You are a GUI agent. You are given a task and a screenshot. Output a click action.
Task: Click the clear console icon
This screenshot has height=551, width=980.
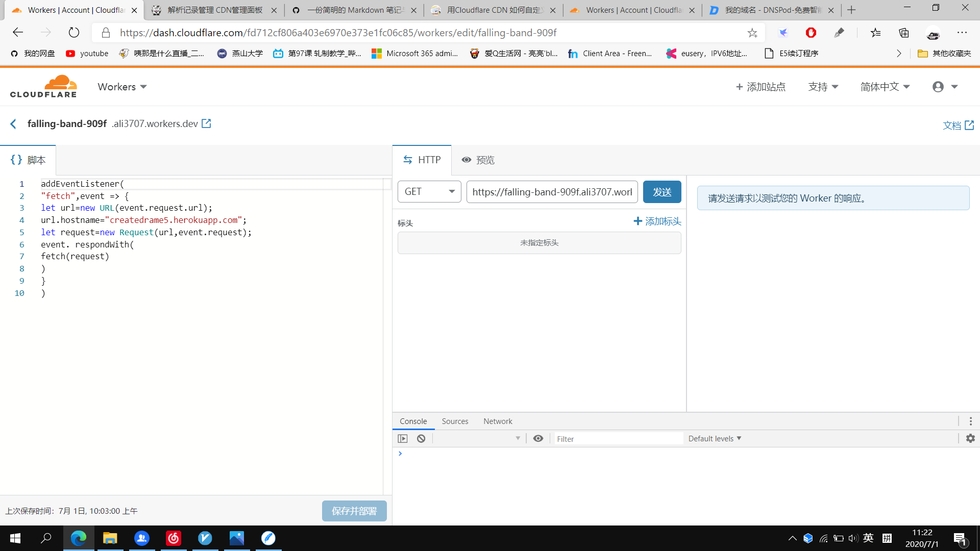pyautogui.click(x=421, y=439)
